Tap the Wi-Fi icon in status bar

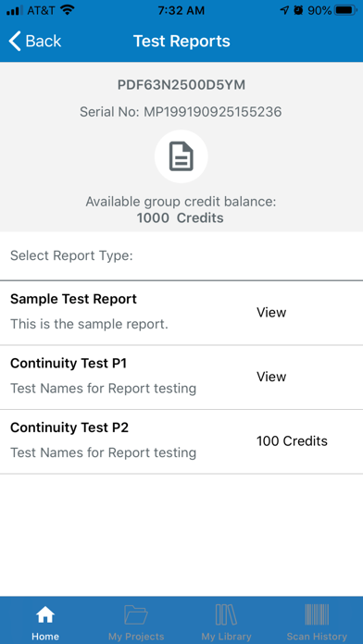67,10
